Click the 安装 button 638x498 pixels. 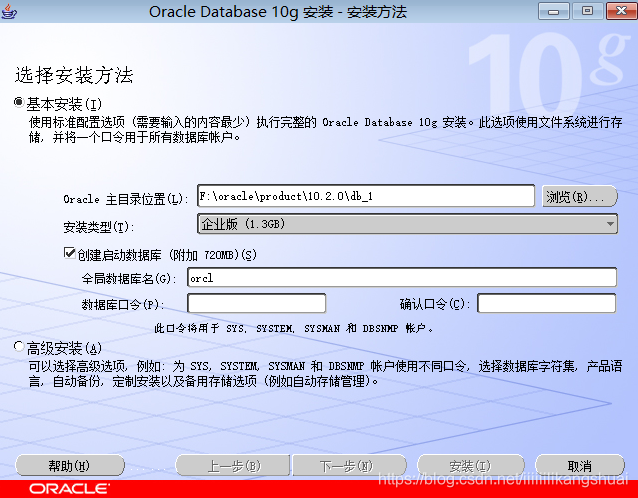471,465
